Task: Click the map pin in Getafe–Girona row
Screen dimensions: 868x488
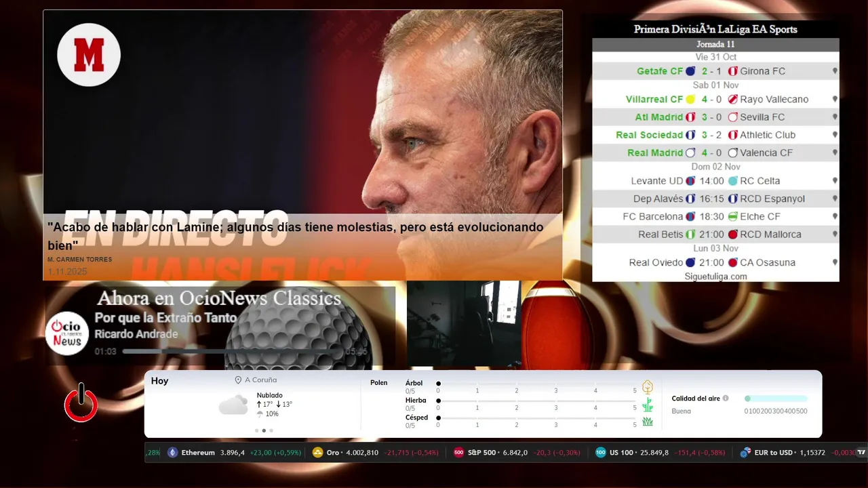Action: point(835,70)
